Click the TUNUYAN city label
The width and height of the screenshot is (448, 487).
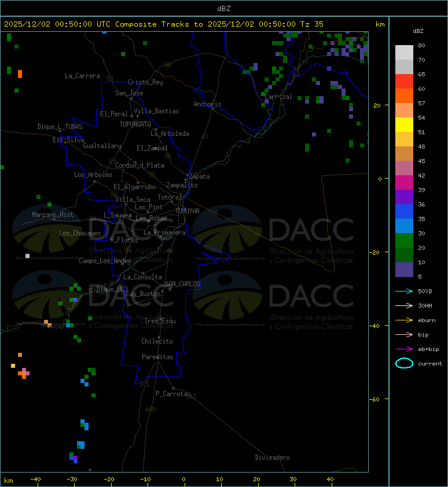pyautogui.click(x=188, y=211)
